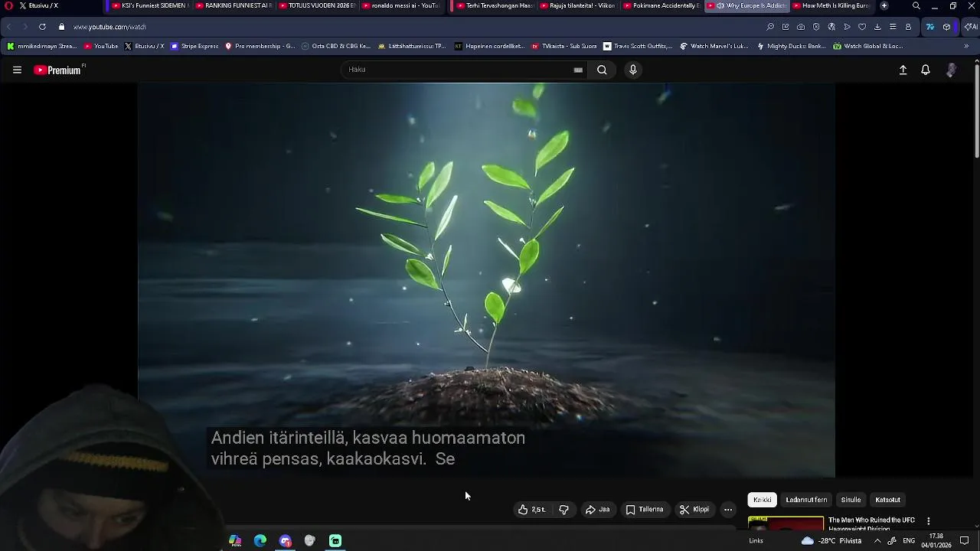The height and width of the screenshot is (551, 980).
Task: Select the Katsotut filter chip
Action: 887,500
